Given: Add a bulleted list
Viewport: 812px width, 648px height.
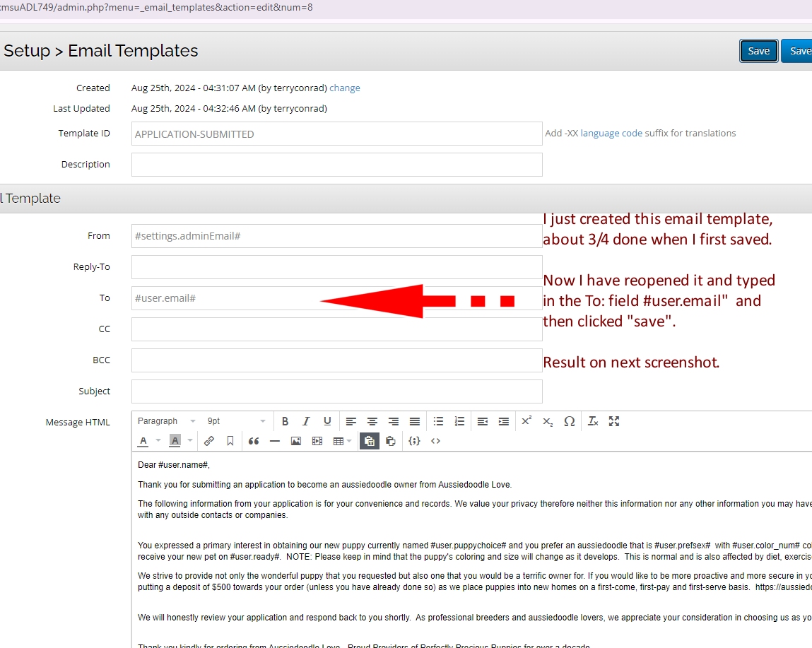Looking at the screenshot, I should (438, 421).
